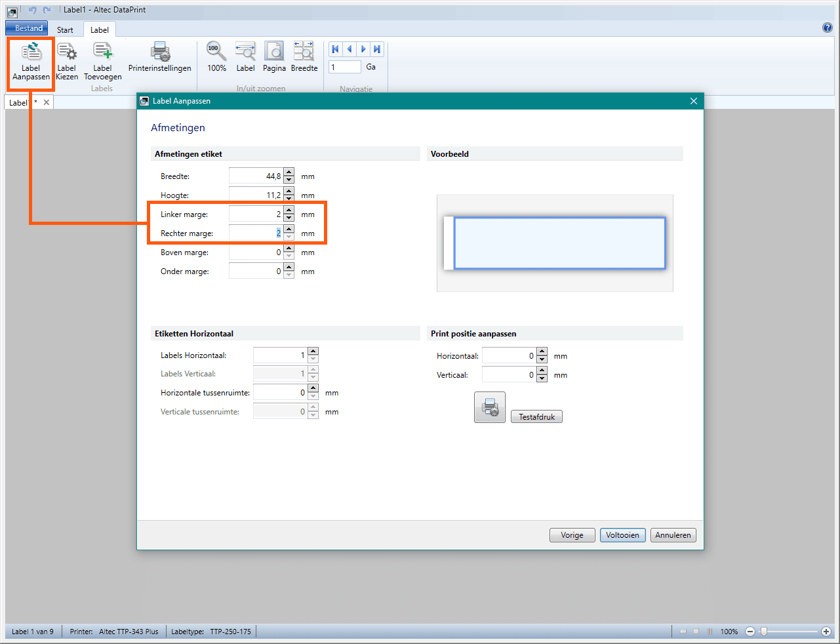Viewport: 840px width, 644px height.
Task: Select two-column view icon in status bar
Action: [696, 632]
